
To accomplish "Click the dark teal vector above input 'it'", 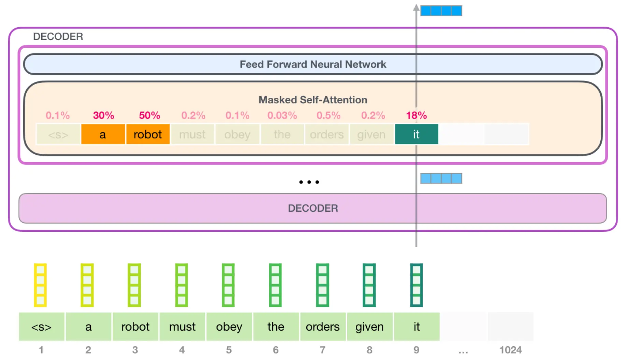I will (416, 285).
